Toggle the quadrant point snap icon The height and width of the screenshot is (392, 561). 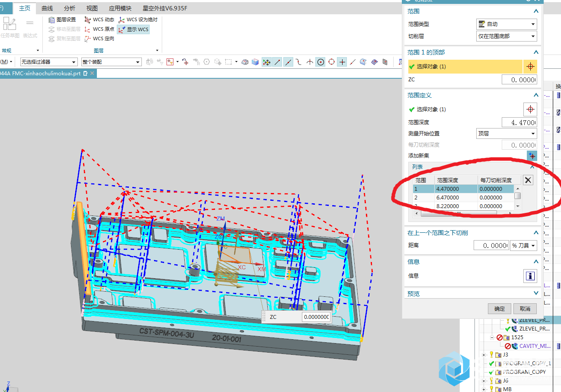tap(331, 62)
